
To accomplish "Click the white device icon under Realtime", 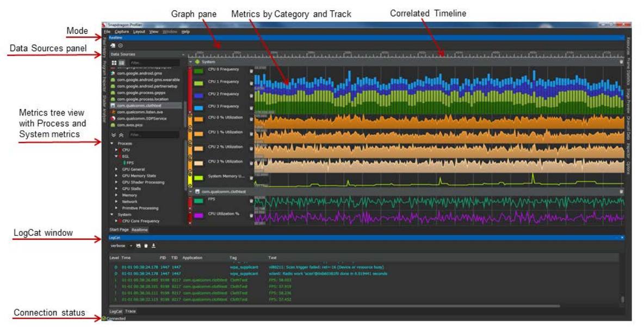I will click(x=113, y=46).
